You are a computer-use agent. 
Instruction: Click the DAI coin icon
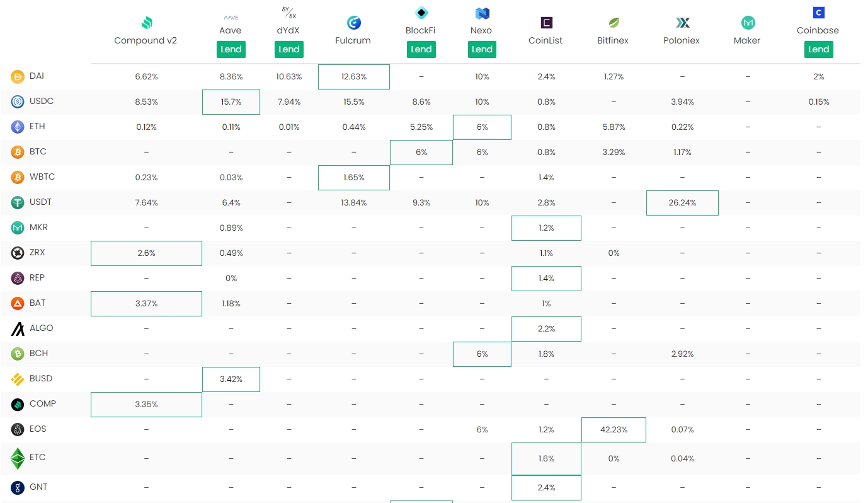click(x=18, y=76)
